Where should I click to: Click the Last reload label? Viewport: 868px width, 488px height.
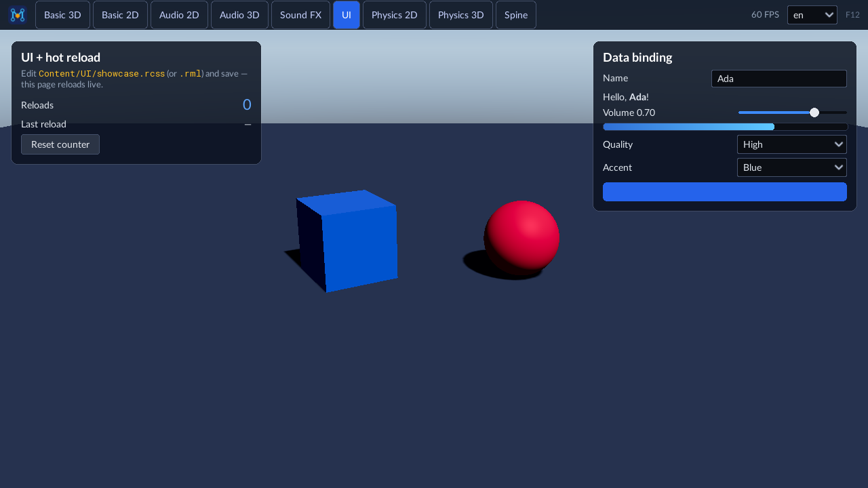pyautogui.click(x=43, y=124)
